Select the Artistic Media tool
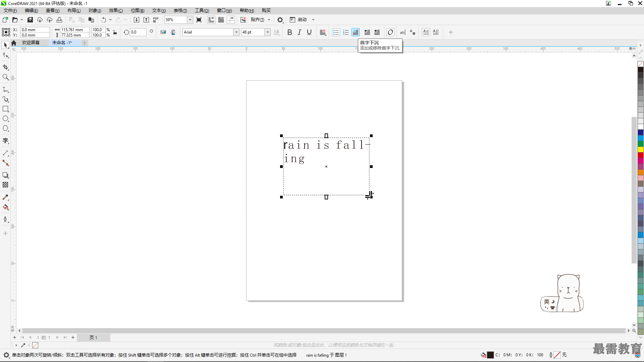The width and height of the screenshot is (644, 362). point(5,99)
